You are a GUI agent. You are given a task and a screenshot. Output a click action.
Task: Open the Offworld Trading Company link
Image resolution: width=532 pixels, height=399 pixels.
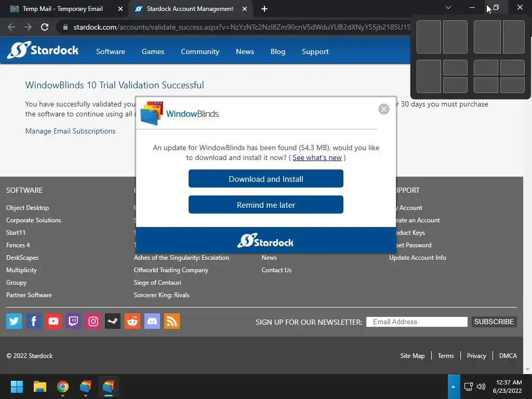coord(171,270)
